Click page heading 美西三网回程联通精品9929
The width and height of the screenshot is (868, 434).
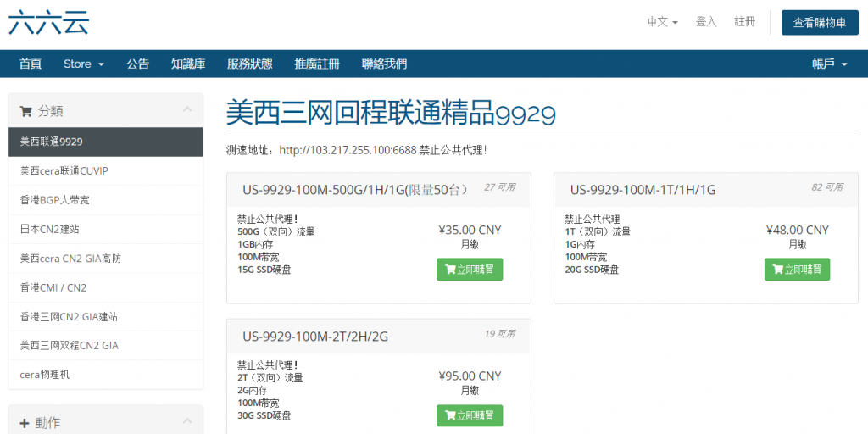pos(391,114)
